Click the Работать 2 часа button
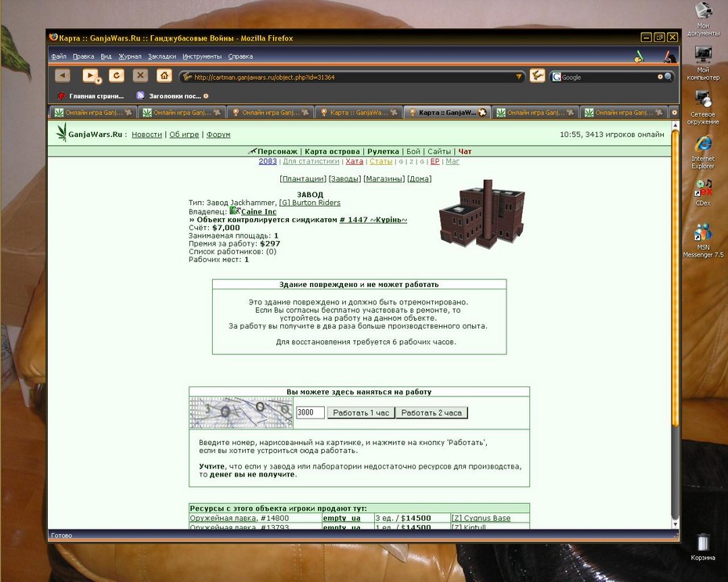This screenshot has width=728, height=582. pyautogui.click(x=431, y=412)
